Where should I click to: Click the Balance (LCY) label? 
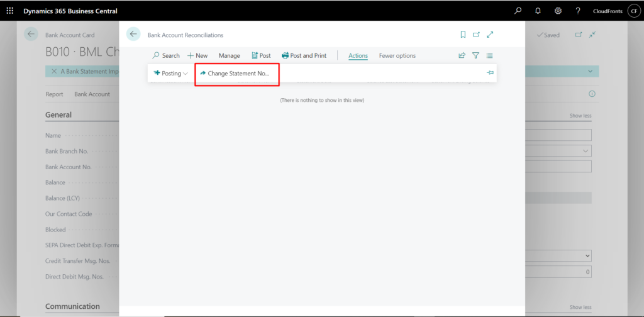pyautogui.click(x=62, y=198)
